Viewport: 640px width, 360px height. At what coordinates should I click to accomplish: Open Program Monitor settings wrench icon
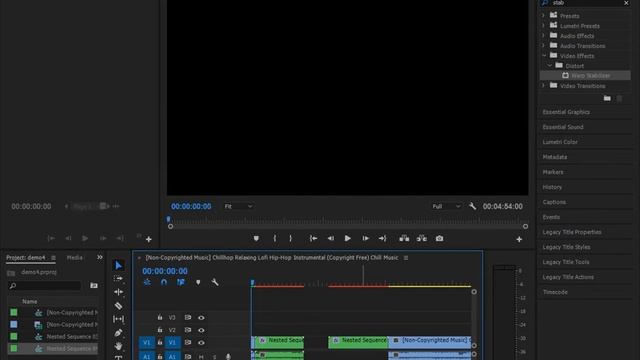pos(472,206)
